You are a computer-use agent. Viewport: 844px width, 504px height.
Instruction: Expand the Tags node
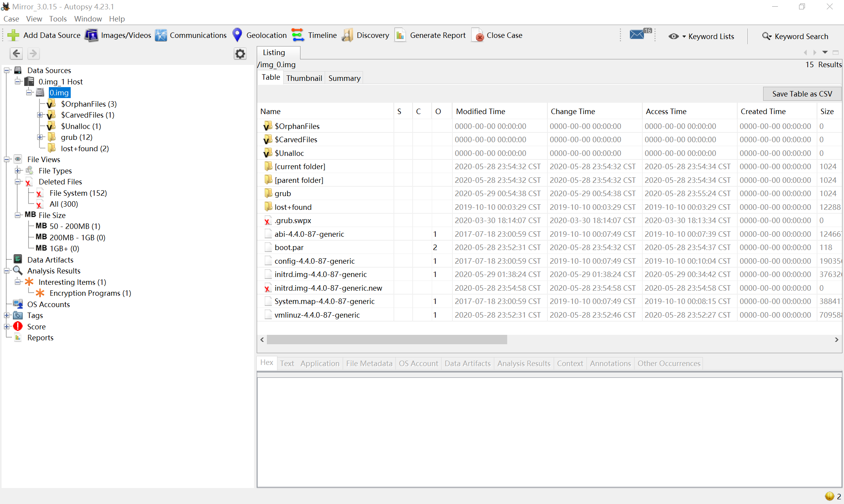(7, 315)
